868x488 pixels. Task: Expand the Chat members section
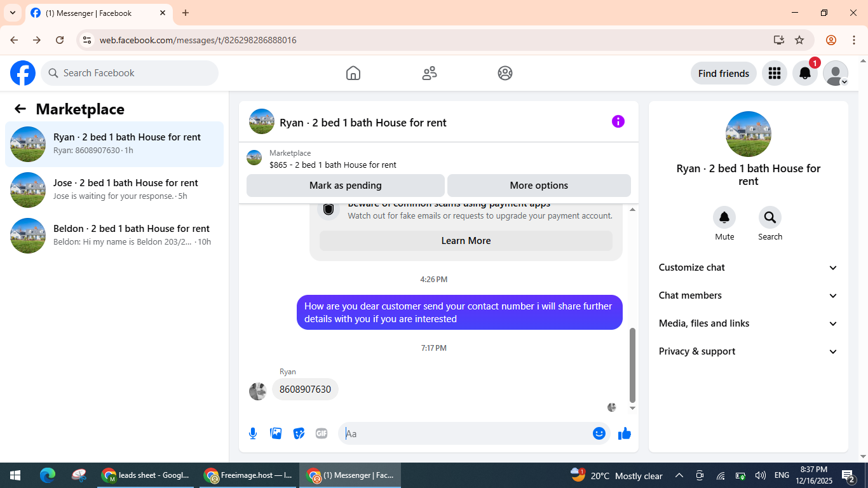click(749, 295)
